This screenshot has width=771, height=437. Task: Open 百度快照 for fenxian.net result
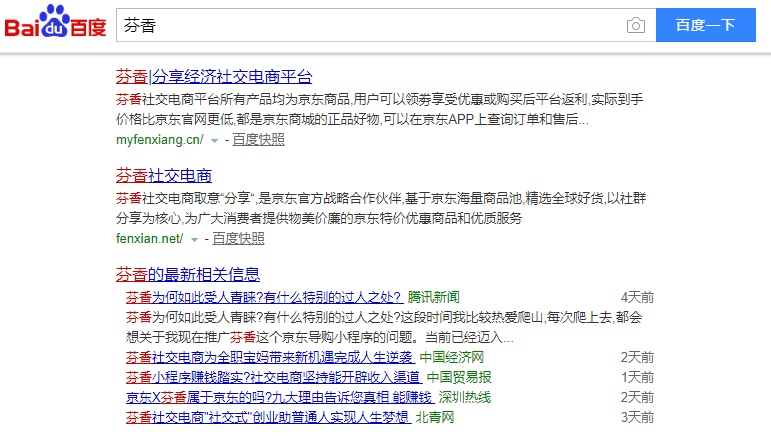pyautogui.click(x=238, y=238)
